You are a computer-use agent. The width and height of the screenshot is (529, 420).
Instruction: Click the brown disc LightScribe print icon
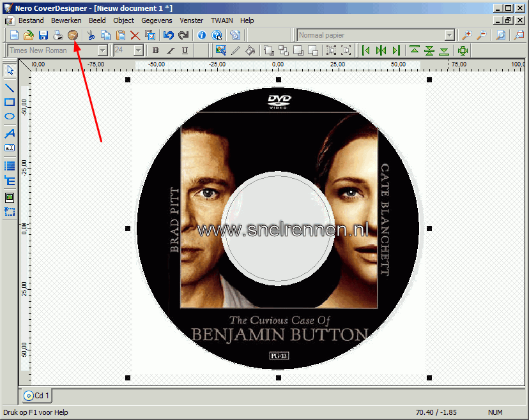73,35
